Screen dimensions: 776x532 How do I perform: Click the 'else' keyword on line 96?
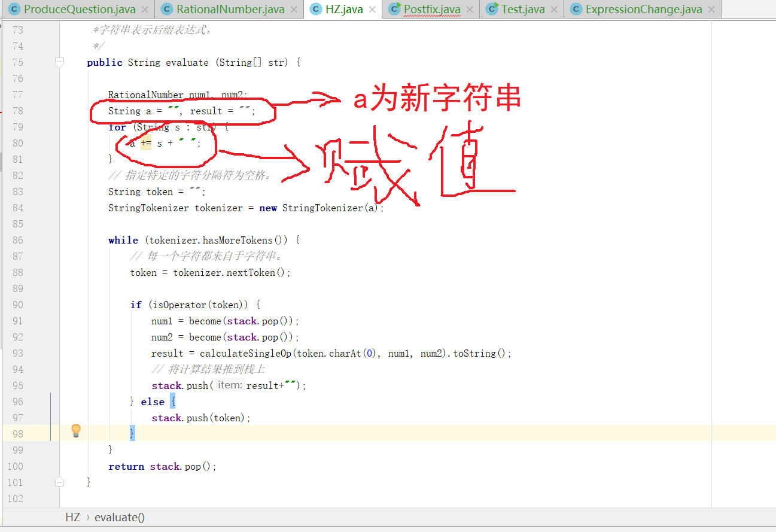[153, 402]
